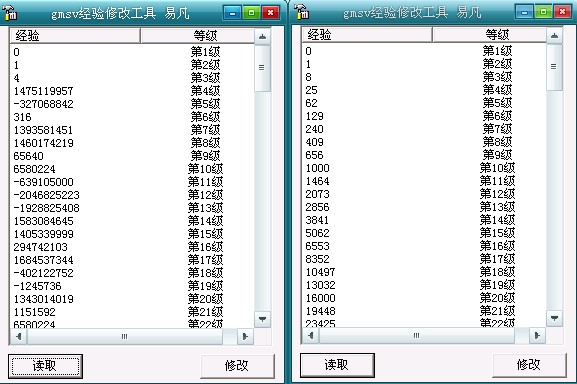Close the right gmsv tool window

562,12
